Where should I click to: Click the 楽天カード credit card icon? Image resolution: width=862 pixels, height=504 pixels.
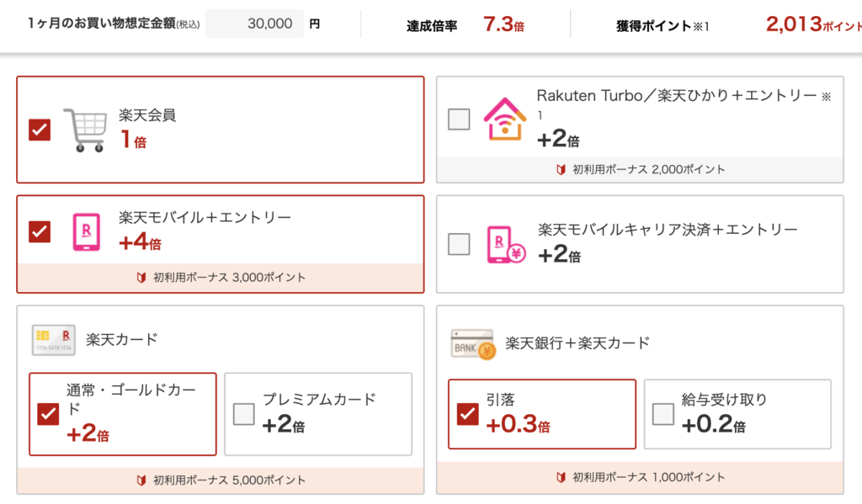point(53,340)
